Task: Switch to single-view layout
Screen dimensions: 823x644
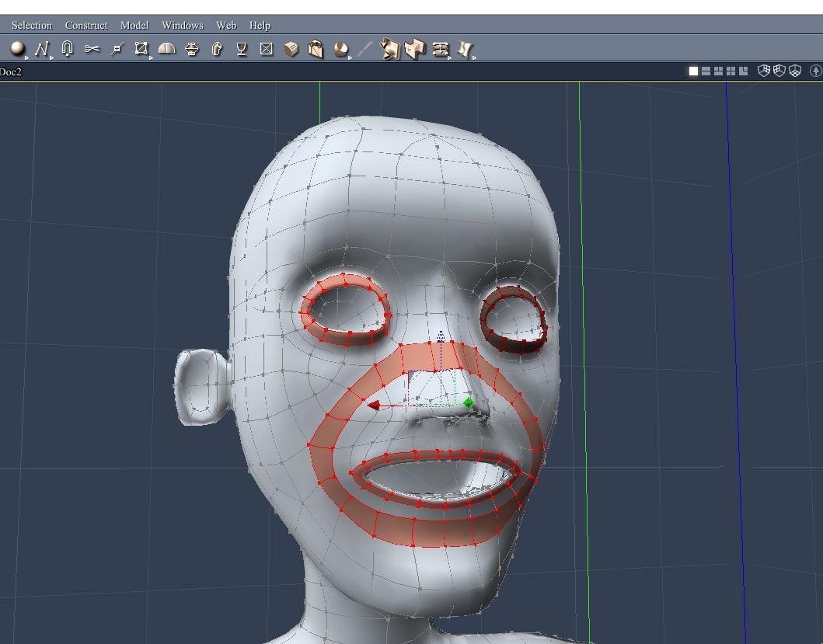Action: point(693,71)
